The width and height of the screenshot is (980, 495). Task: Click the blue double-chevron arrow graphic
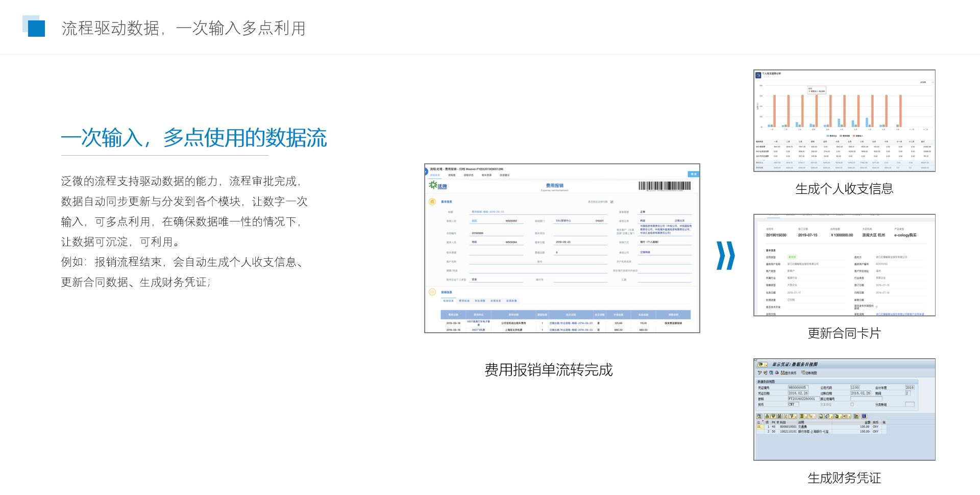725,255
